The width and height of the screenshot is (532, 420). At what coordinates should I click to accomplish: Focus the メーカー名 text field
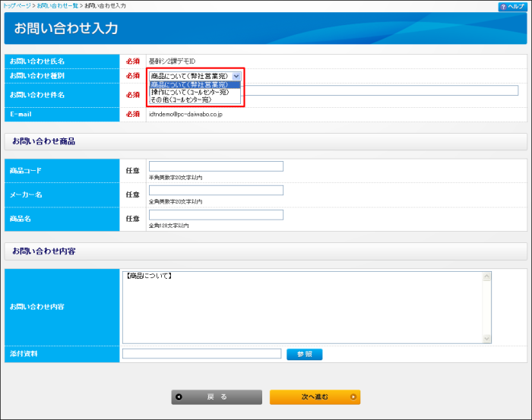pos(216,191)
